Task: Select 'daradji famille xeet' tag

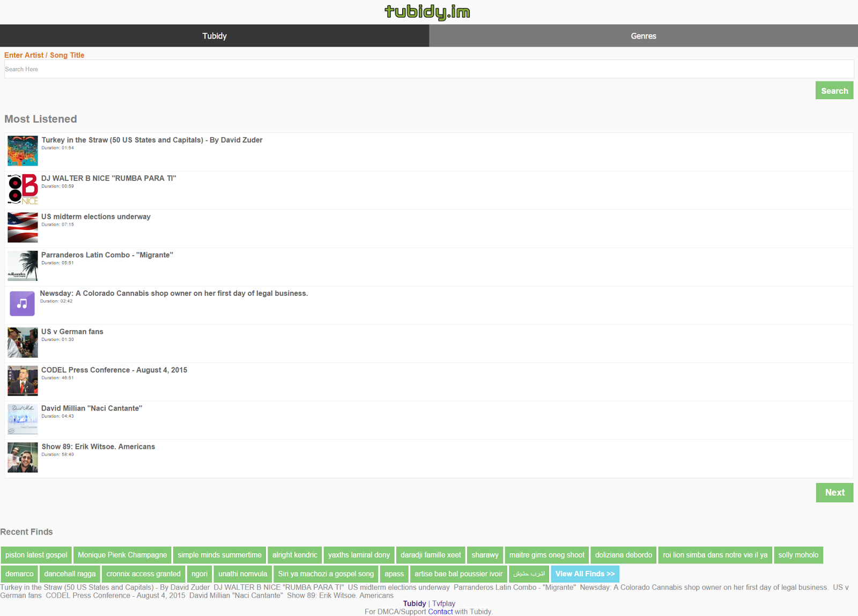Action: [x=431, y=555]
